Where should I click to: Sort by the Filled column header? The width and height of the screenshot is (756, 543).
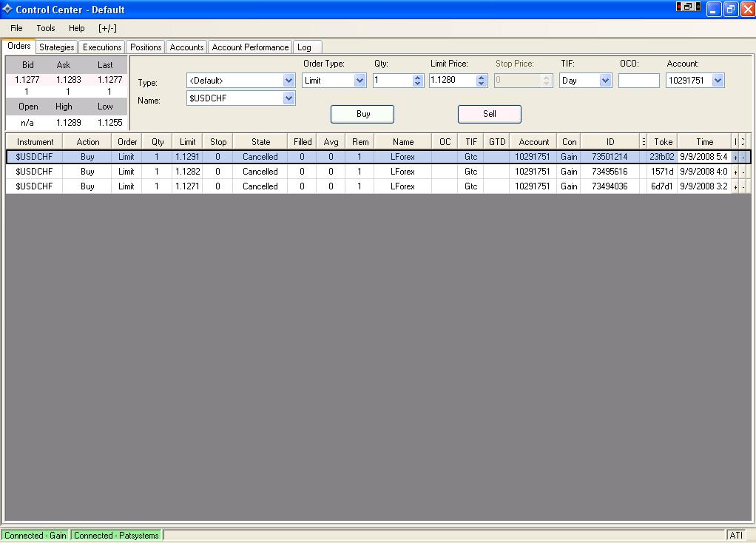pyautogui.click(x=303, y=142)
